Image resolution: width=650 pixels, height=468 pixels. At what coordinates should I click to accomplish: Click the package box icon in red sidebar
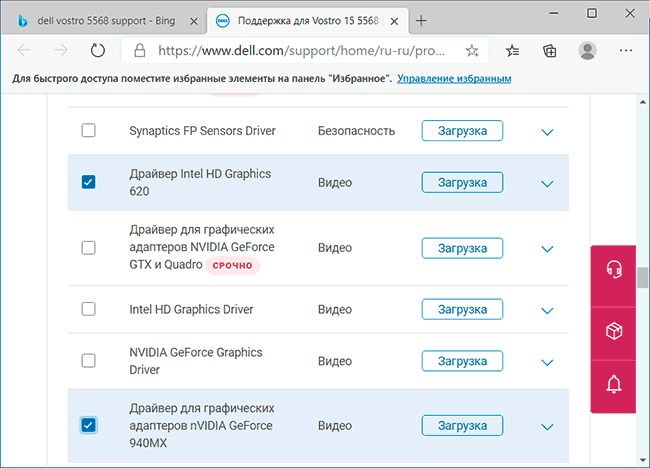[614, 331]
